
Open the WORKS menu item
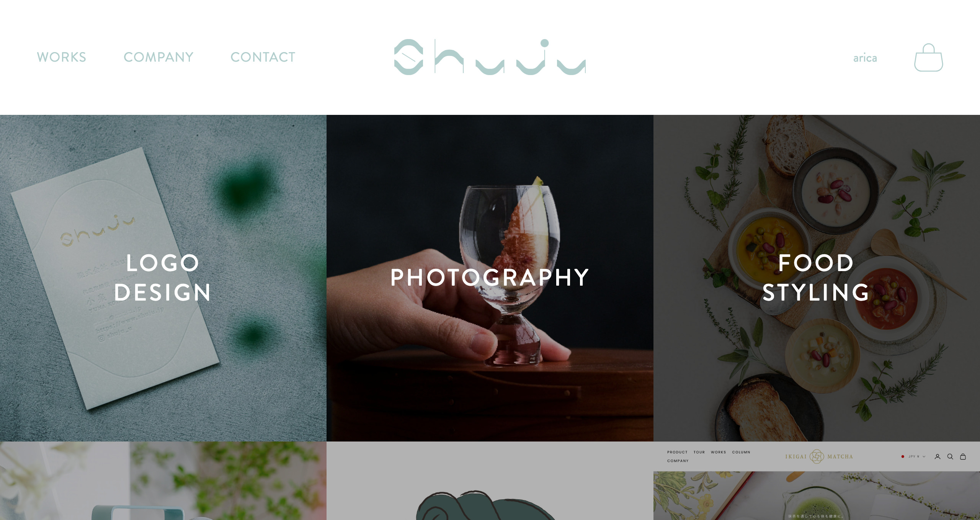pos(62,57)
